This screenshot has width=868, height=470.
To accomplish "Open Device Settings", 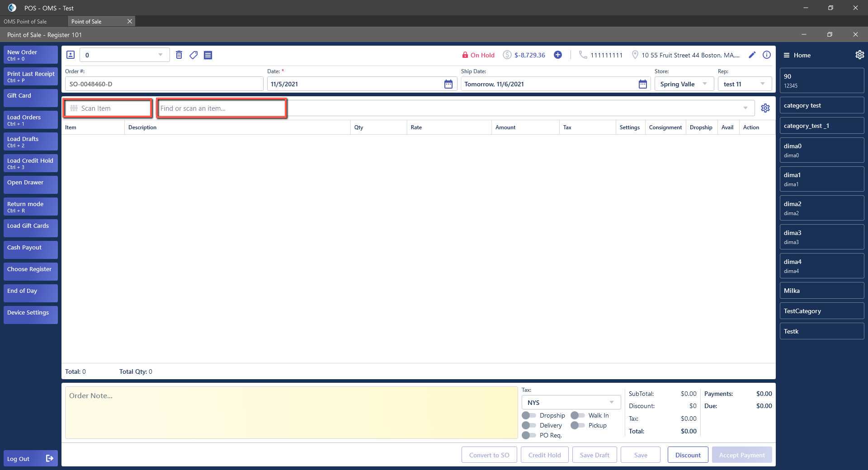I will (31, 315).
